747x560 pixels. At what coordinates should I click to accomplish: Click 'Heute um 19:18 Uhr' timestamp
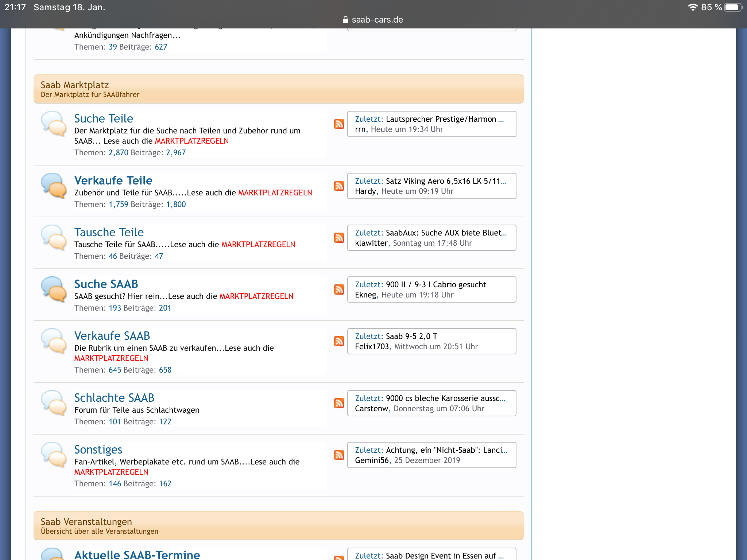pyautogui.click(x=417, y=295)
